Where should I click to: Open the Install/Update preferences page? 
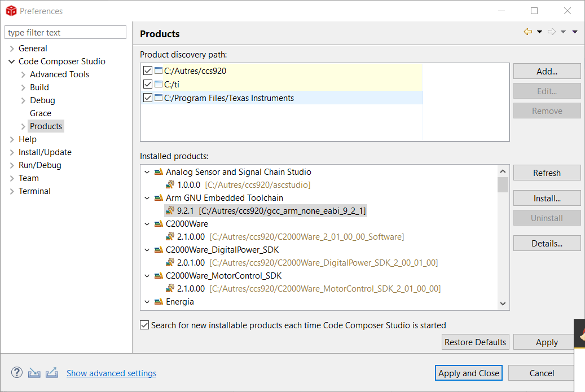(45, 152)
